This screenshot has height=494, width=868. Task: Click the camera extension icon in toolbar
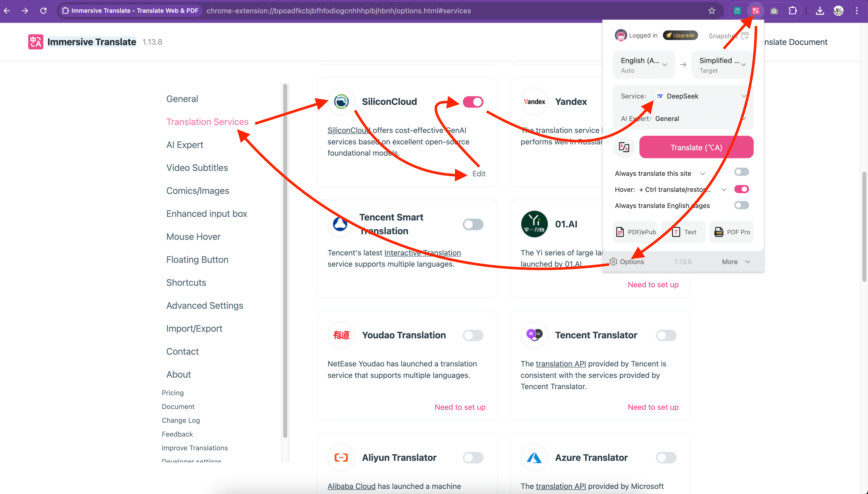tap(774, 11)
